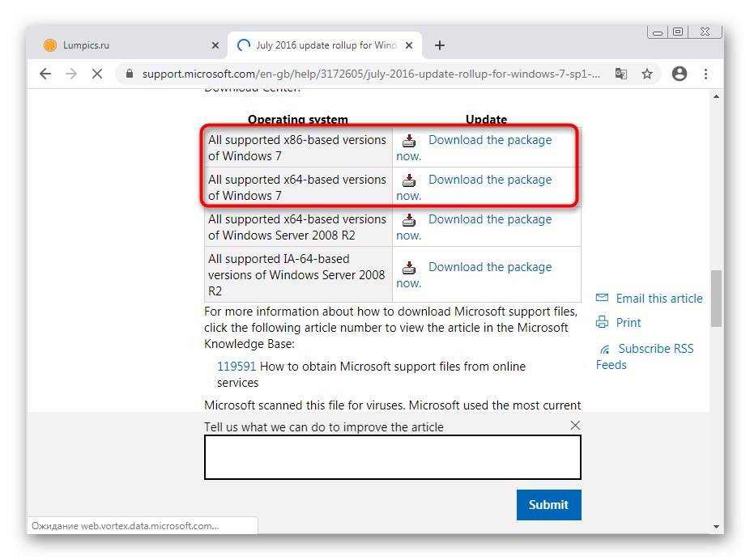Close the July 2016 update rollup tab

[409, 45]
